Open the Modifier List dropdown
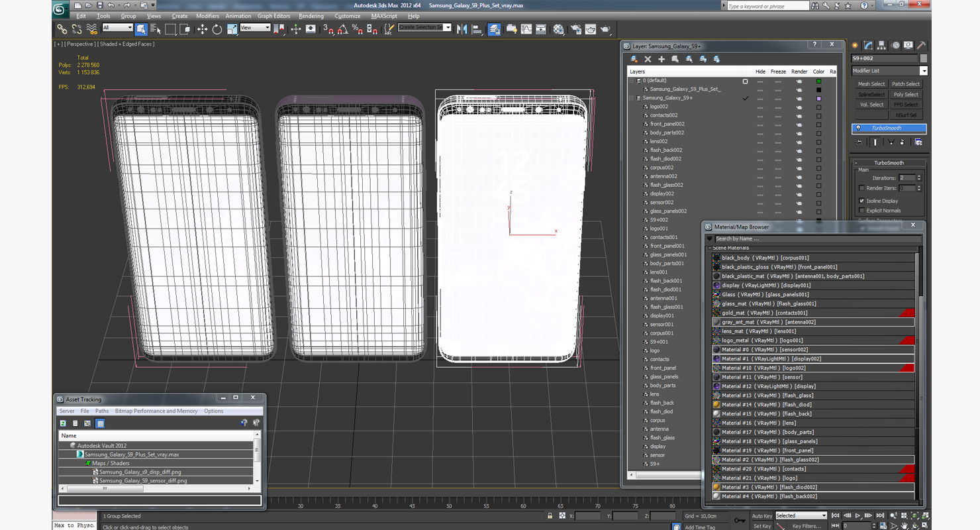Screen dimensions: 980x530 889,71
